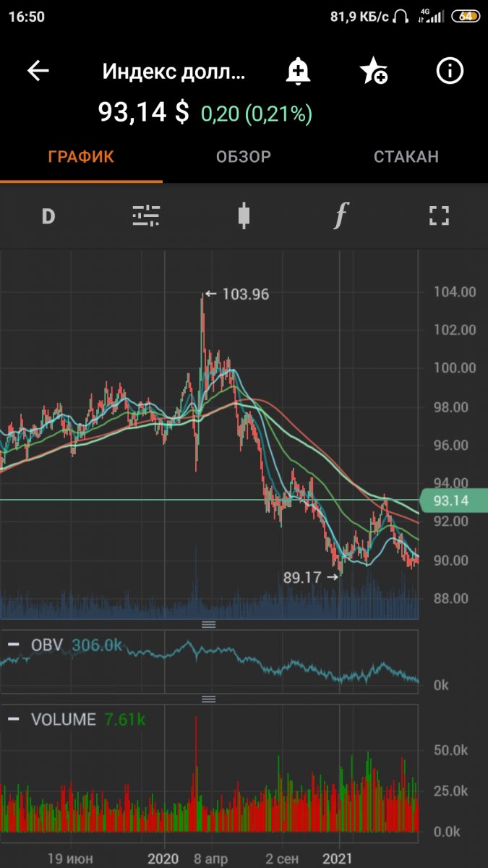The height and width of the screenshot is (868, 488).
Task: Add price alert with bell icon
Action: (x=297, y=71)
